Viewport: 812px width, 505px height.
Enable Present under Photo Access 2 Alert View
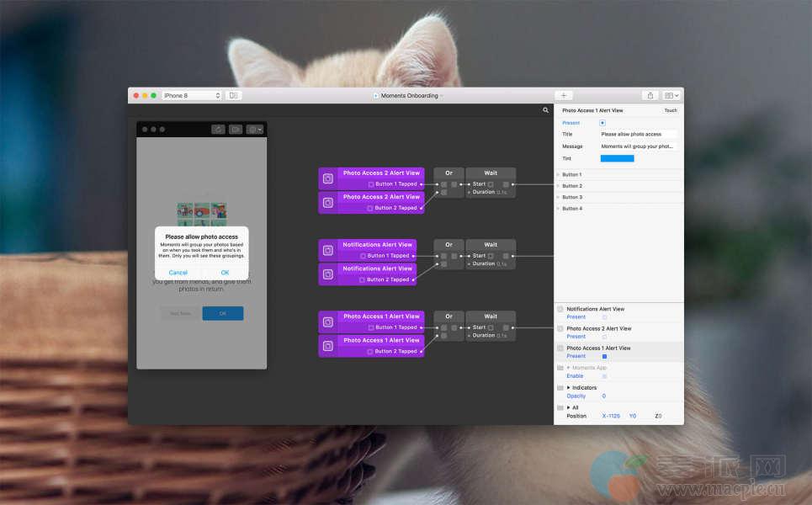tap(604, 337)
